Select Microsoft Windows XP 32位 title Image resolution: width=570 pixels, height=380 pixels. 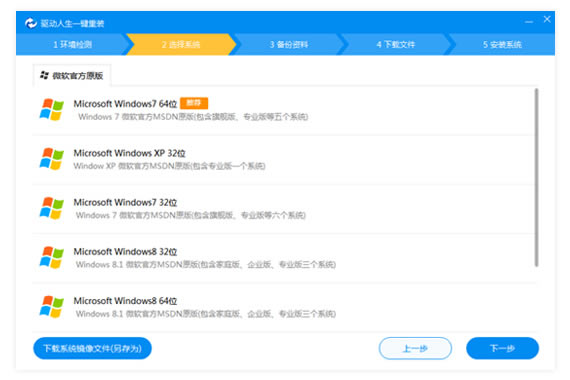(129, 153)
